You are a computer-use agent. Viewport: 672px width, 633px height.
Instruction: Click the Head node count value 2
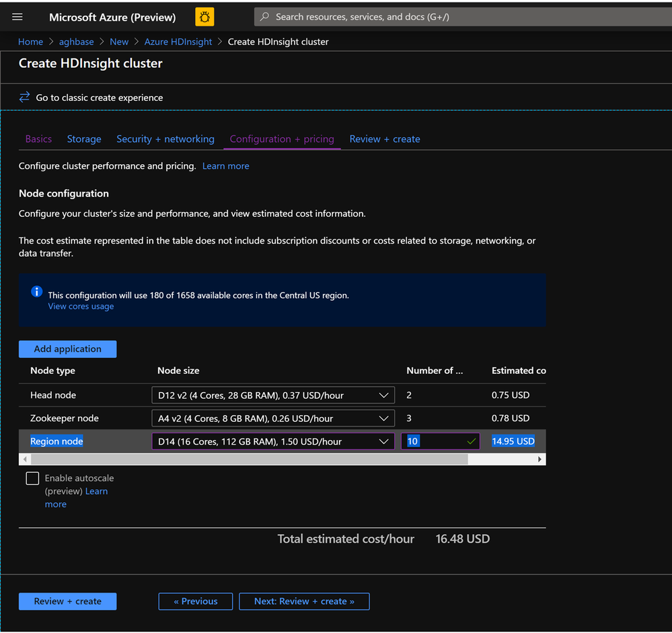click(x=409, y=395)
